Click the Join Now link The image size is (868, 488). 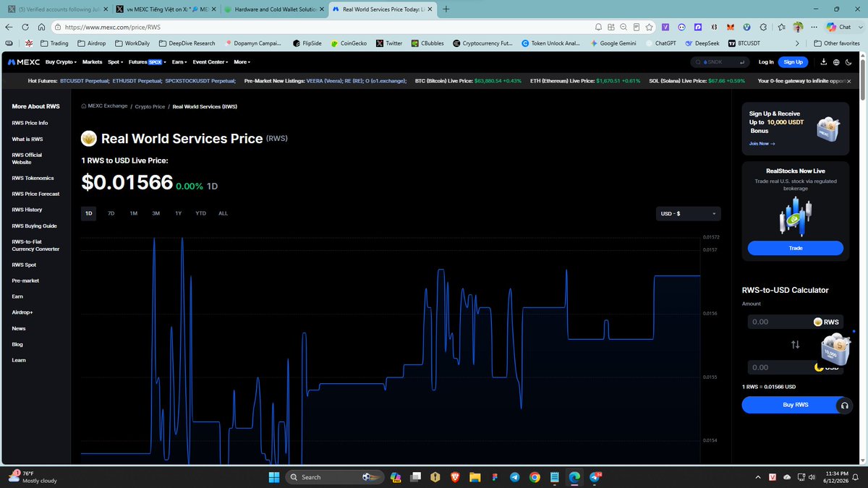point(762,143)
